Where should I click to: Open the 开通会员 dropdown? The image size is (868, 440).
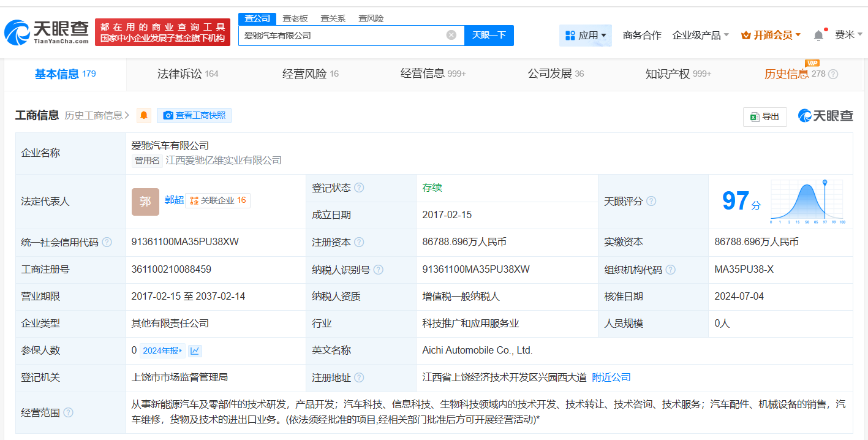tap(771, 36)
